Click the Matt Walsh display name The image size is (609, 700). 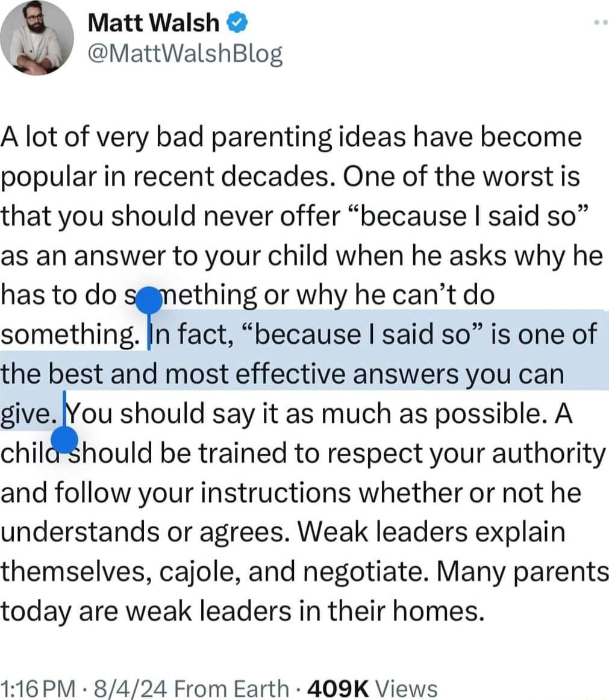(154, 23)
